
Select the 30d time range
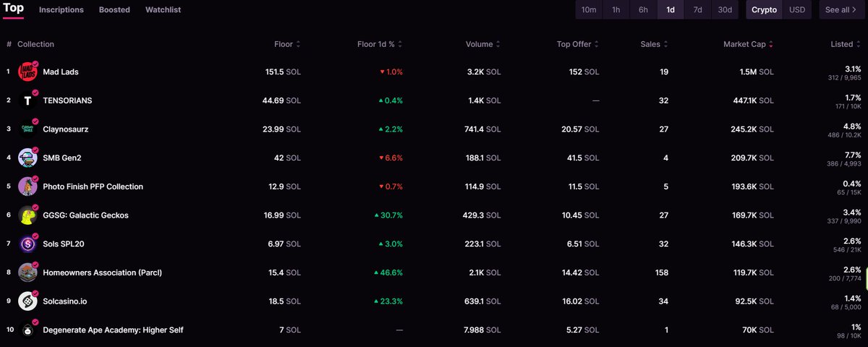[725, 10]
